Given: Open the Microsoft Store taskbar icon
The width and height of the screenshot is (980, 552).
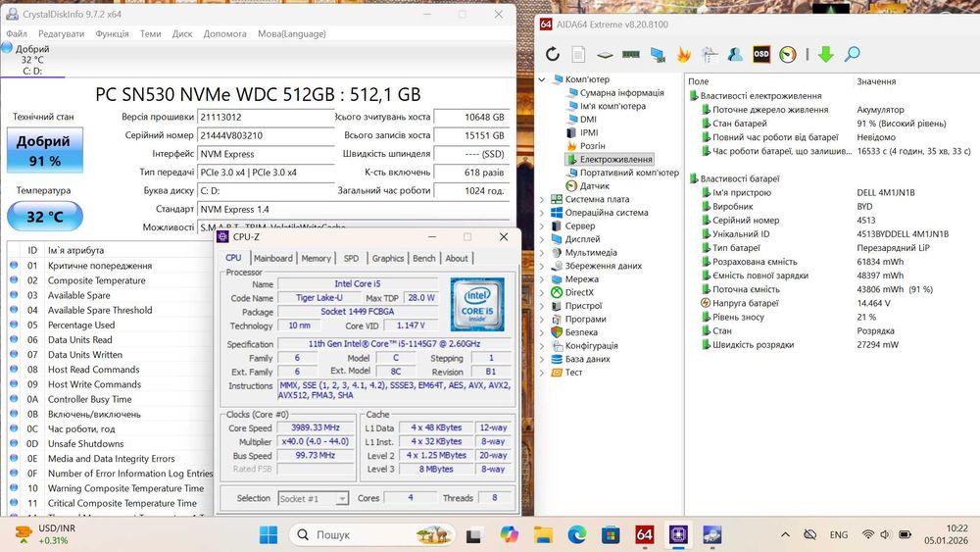Looking at the screenshot, I should [x=611, y=534].
